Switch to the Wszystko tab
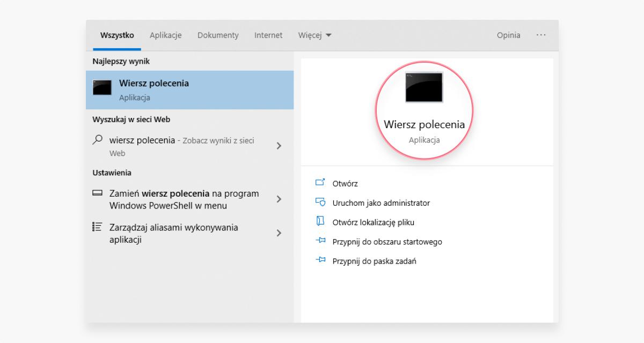Screen dimensions: 644x343 [x=117, y=35]
